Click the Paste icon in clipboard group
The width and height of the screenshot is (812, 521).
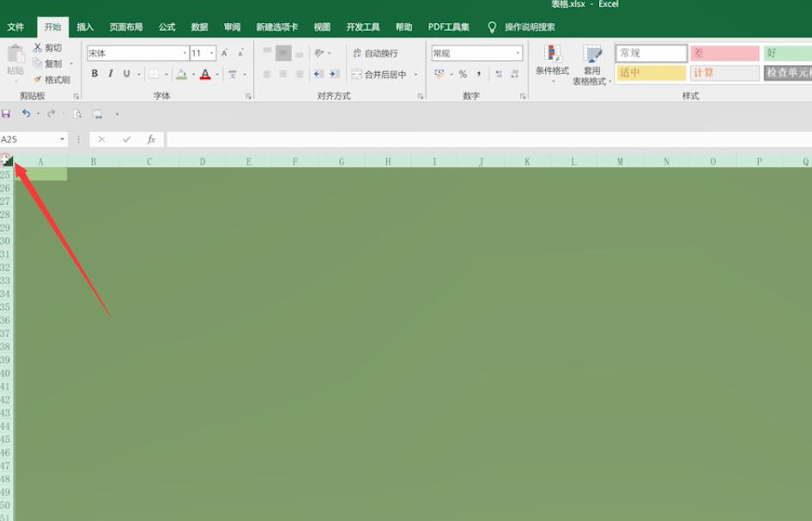click(15, 54)
